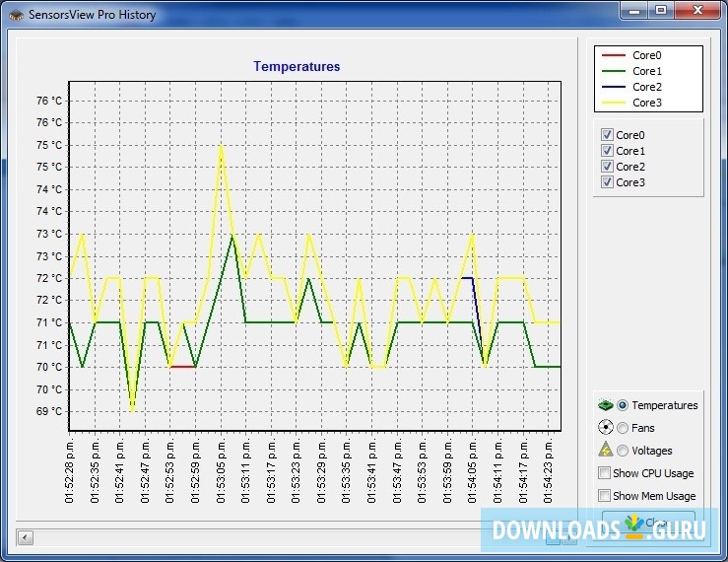Enable Show CPU Usage checkbox
This screenshot has height=562, width=728.
[604, 473]
